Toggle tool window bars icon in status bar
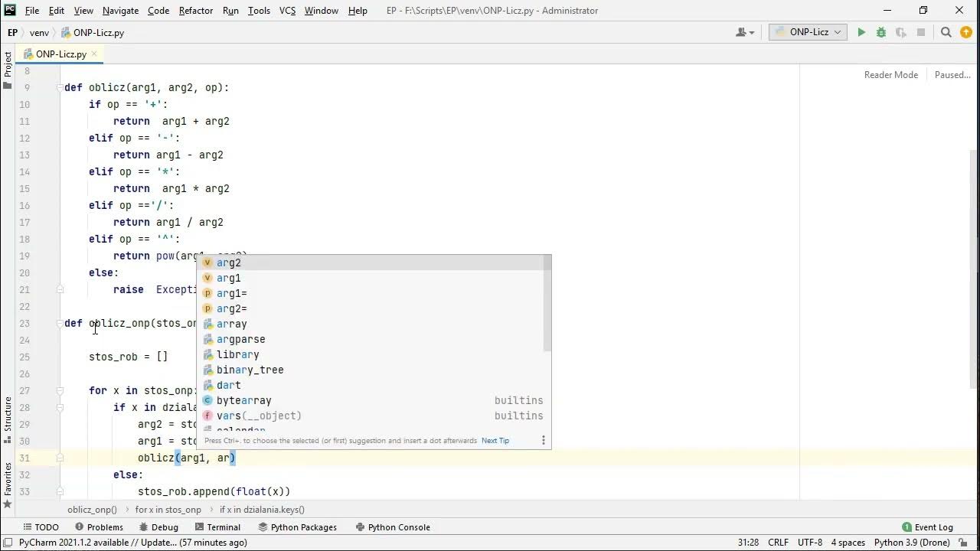This screenshot has height=551, width=980. [x=8, y=543]
